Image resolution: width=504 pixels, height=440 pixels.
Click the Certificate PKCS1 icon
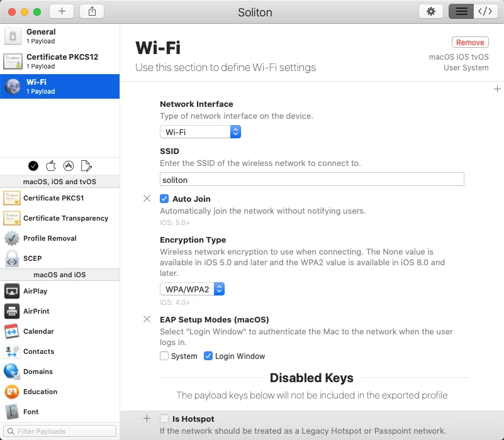12,198
